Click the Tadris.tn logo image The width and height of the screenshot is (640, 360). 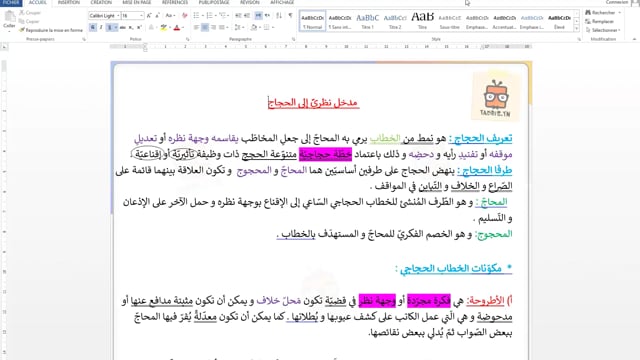(495, 97)
